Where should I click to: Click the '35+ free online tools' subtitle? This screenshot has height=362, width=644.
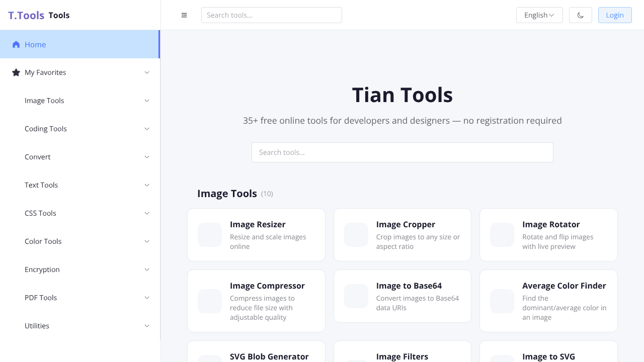pos(403,121)
